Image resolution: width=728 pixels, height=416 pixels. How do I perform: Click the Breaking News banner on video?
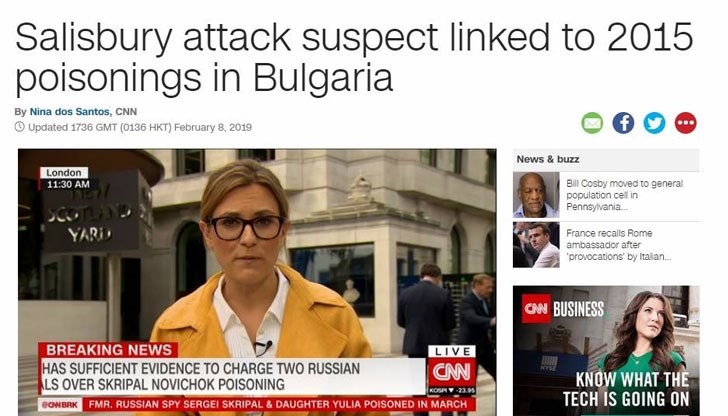(x=108, y=350)
